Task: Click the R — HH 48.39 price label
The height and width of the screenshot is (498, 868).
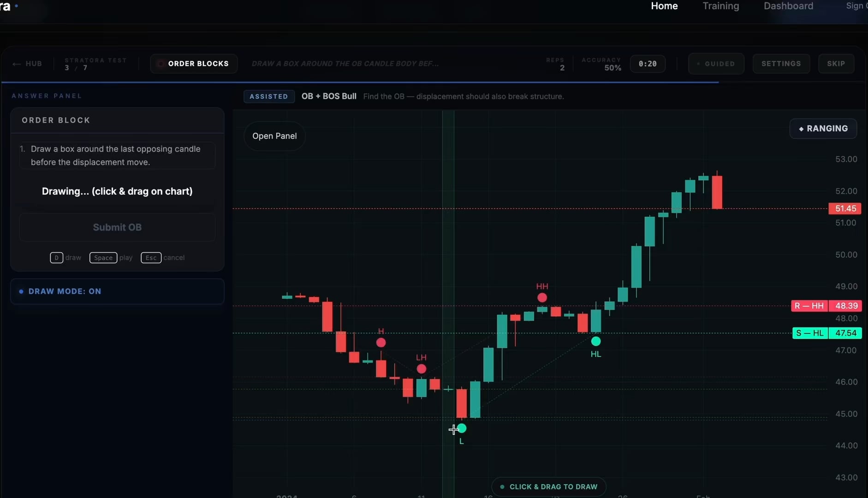Action: [826, 306]
